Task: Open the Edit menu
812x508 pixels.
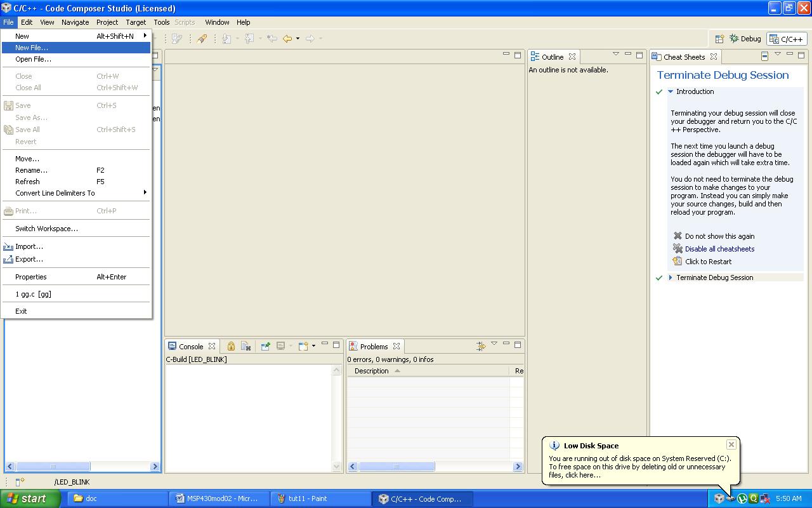Action: [x=27, y=22]
